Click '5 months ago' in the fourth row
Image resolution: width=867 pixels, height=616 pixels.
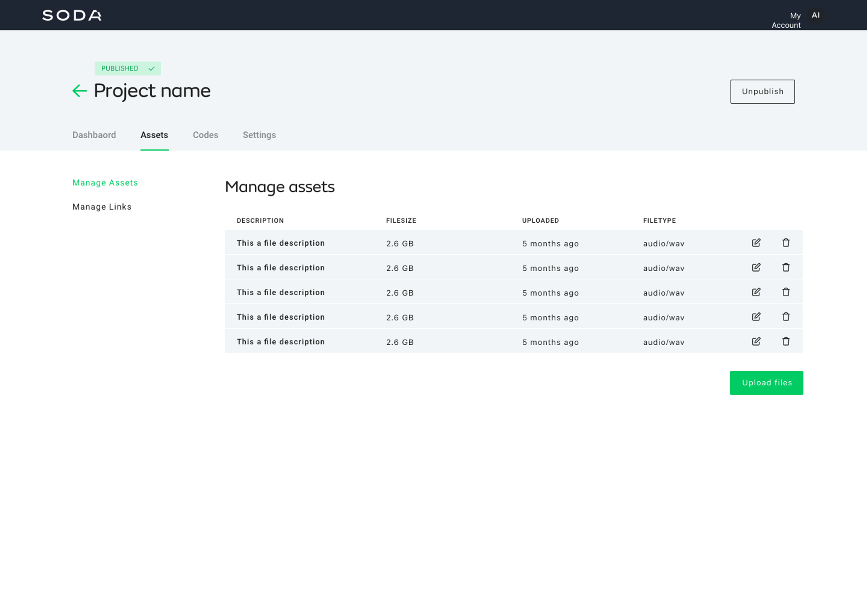(551, 318)
